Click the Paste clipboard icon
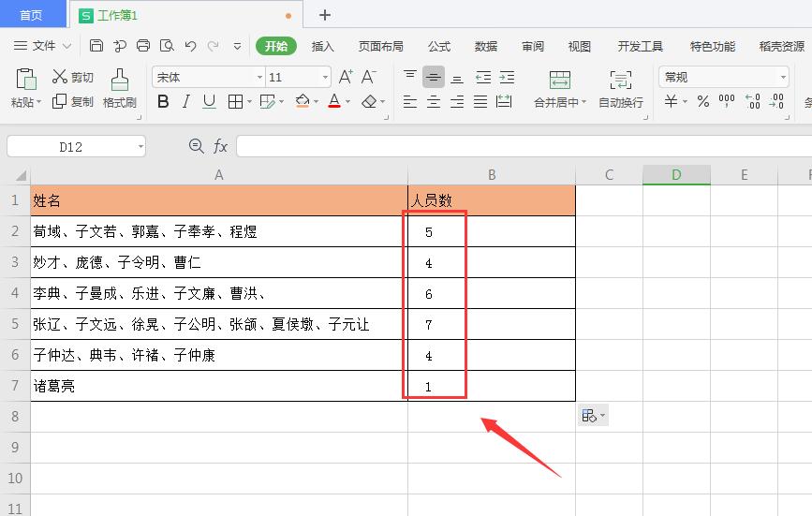 point(26,80)
